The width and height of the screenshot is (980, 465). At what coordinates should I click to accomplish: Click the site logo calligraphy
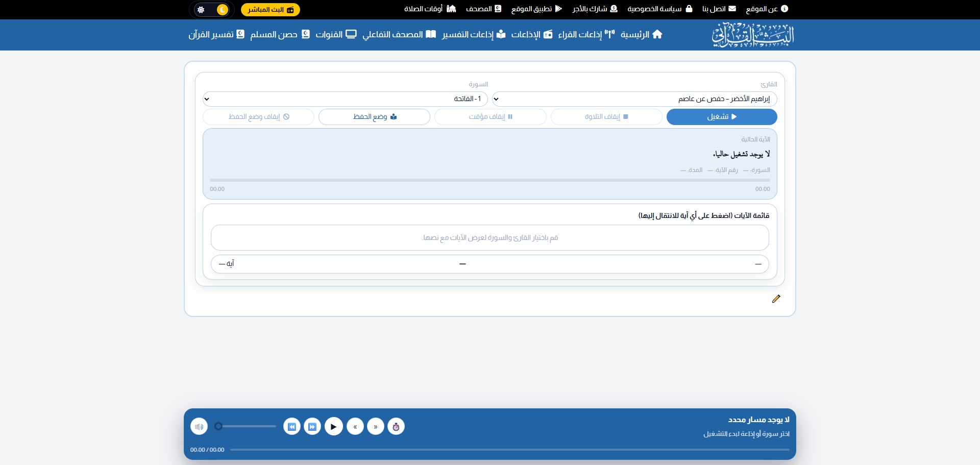click(753, 35)
